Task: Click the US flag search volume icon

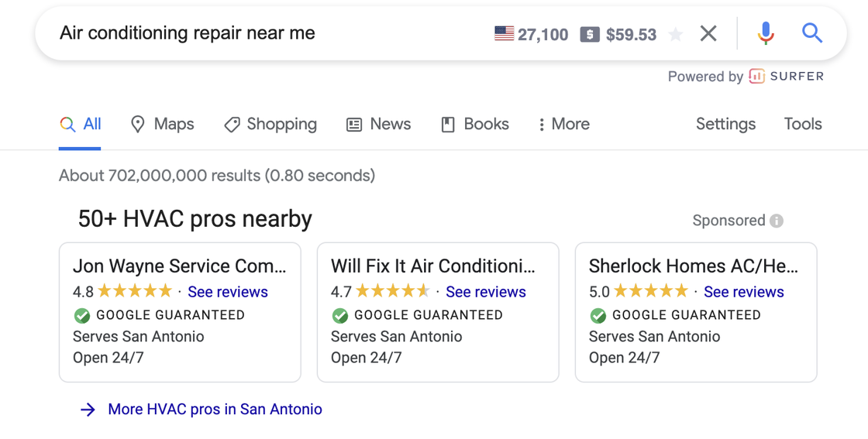Action: (x=504, y=33)
